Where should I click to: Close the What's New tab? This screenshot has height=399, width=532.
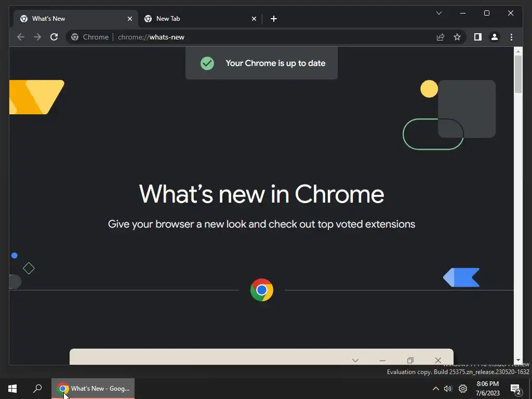(129, 19)
